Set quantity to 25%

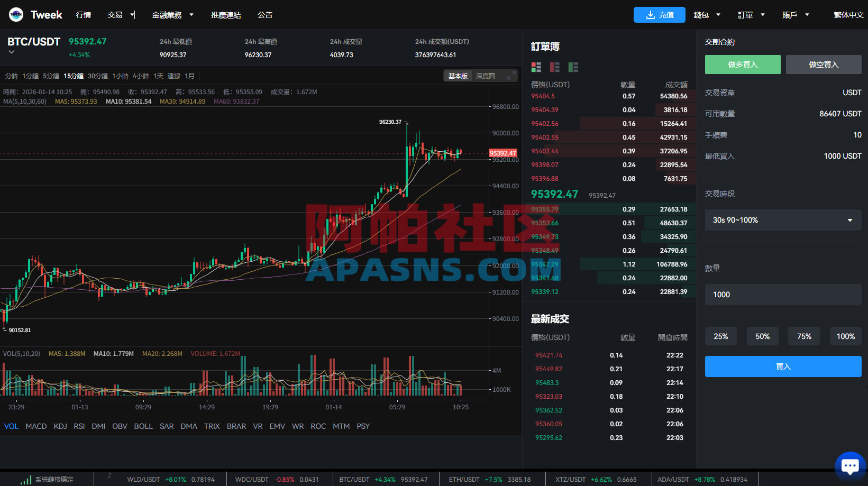tap(721, 336)
